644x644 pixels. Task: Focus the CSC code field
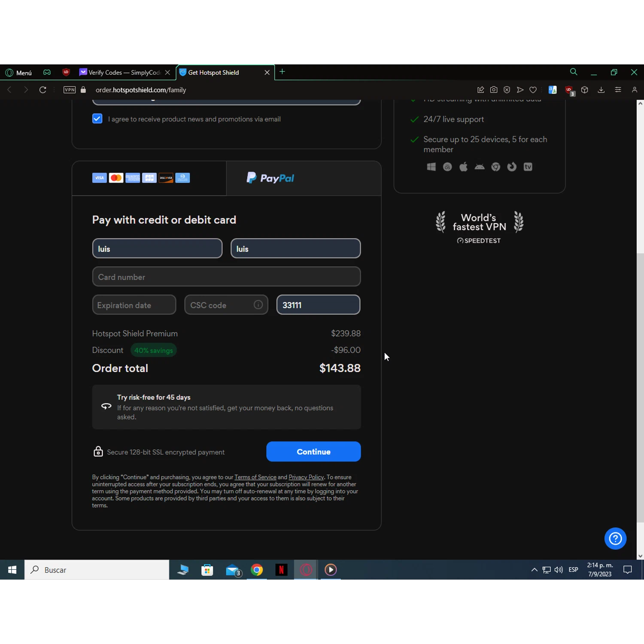(226, 305)
